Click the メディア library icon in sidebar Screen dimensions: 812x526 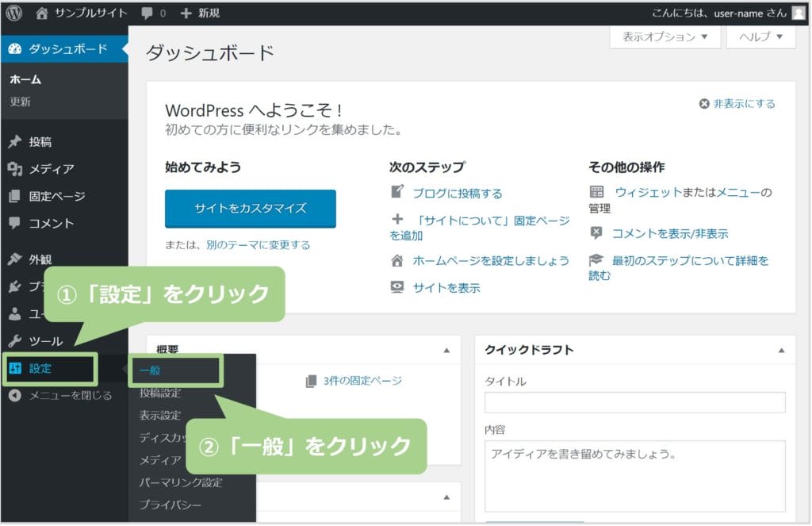pyautogui.click(x=15, y=169)
